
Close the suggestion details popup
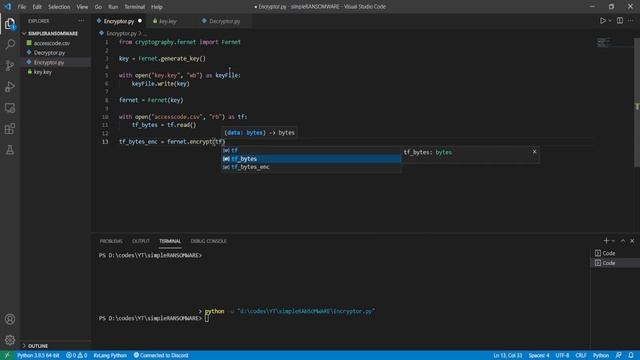534,152
